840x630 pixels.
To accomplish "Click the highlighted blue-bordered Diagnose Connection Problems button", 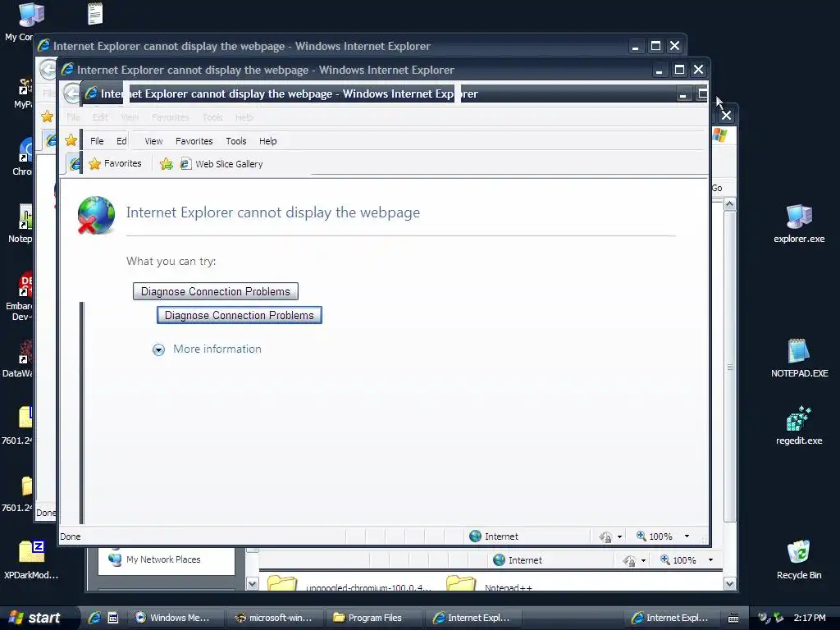I will [x=239, y=315].
